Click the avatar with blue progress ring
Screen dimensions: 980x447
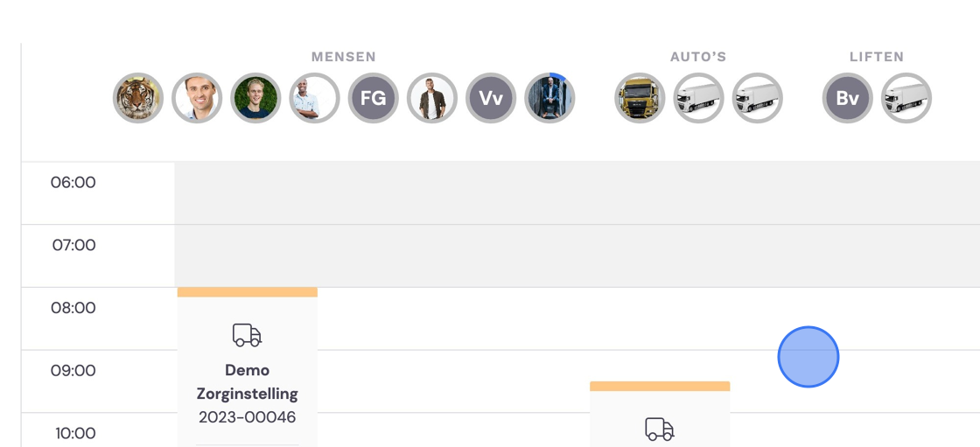[x=549, y=98]
